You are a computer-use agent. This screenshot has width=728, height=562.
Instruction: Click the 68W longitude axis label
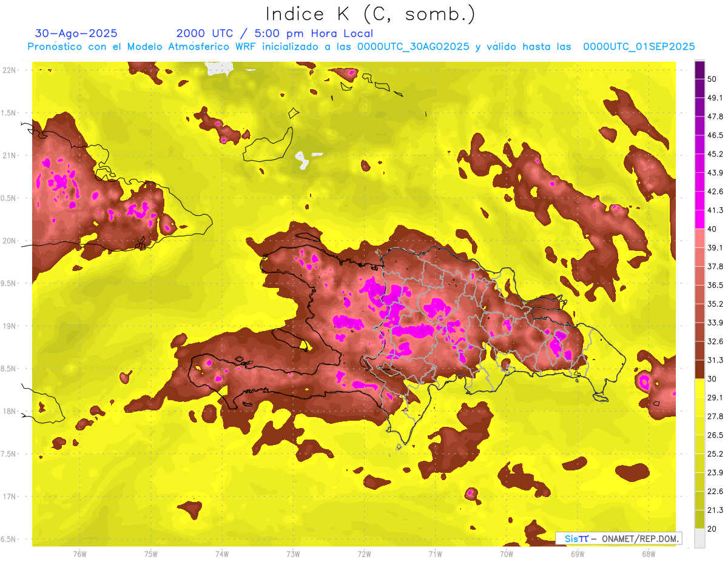(x=648, y=554)
